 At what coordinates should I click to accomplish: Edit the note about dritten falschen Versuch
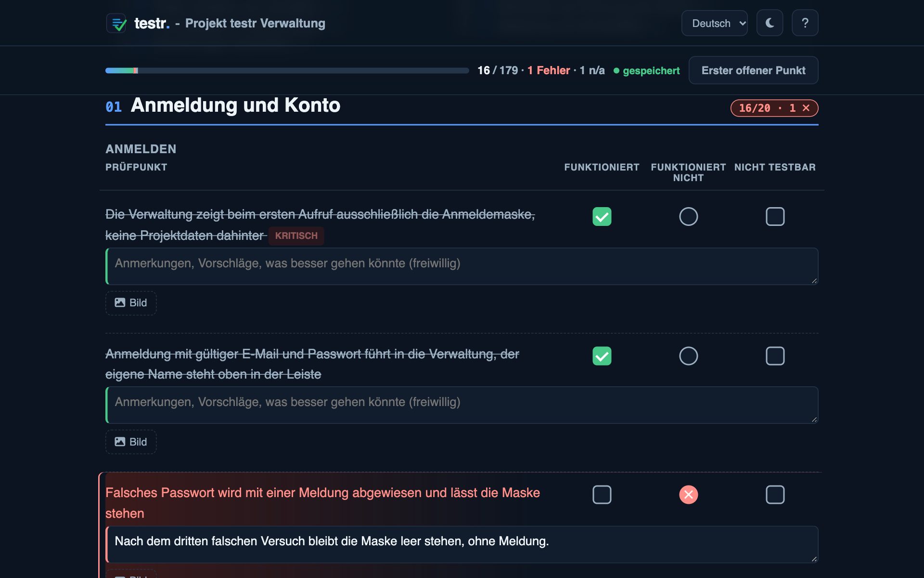462,544
